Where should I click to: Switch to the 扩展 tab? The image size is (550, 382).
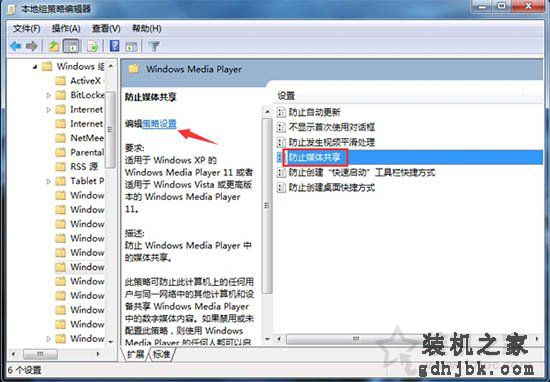point(135,354)
